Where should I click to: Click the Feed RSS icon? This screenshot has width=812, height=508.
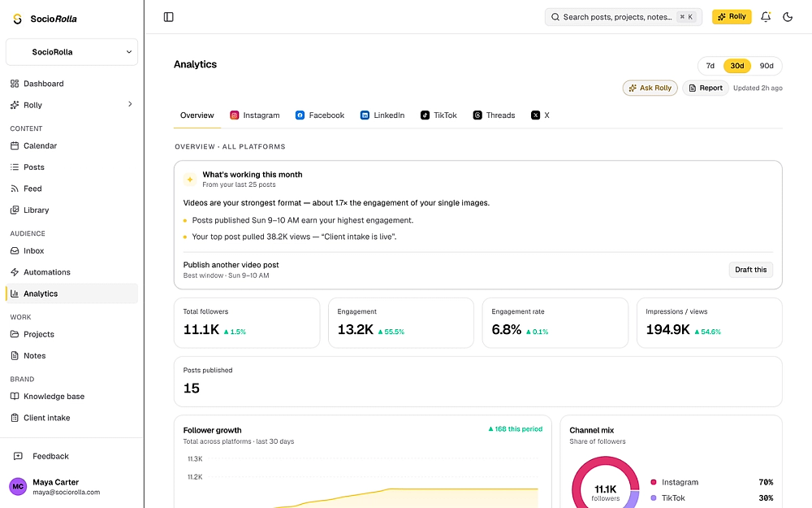click(x=15, y=189)
